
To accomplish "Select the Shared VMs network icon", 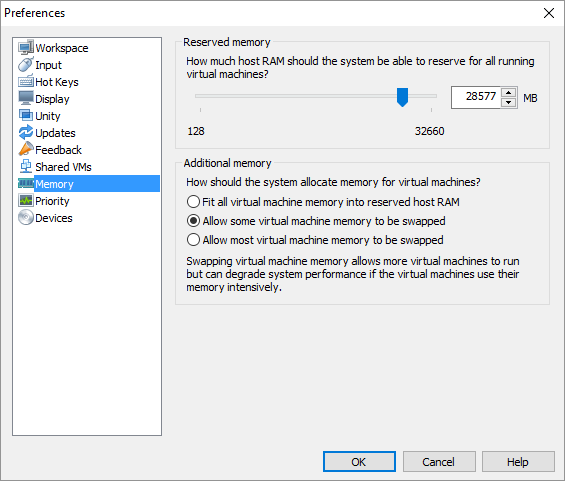I will click(26, 166).
